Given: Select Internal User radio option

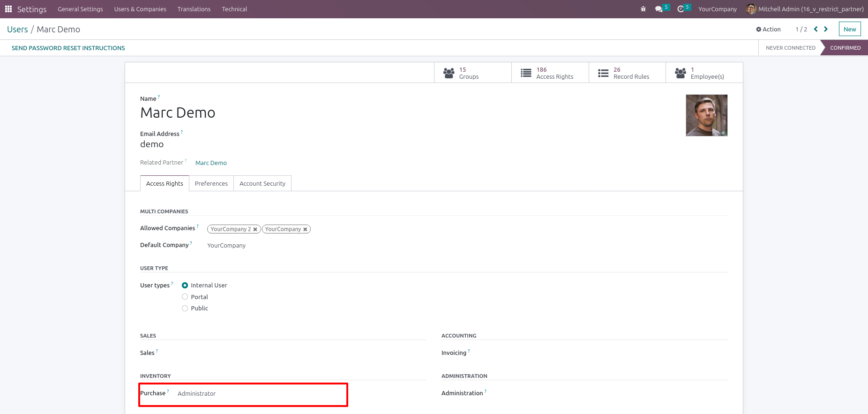Looking at the screenshot, I should (x=185, y=285).
